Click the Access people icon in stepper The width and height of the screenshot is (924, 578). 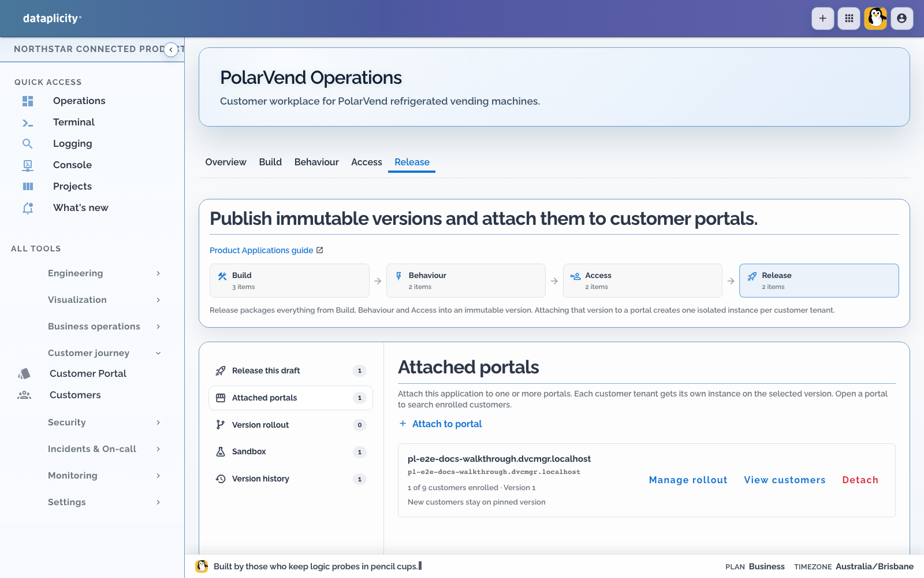tap(575, 276)
